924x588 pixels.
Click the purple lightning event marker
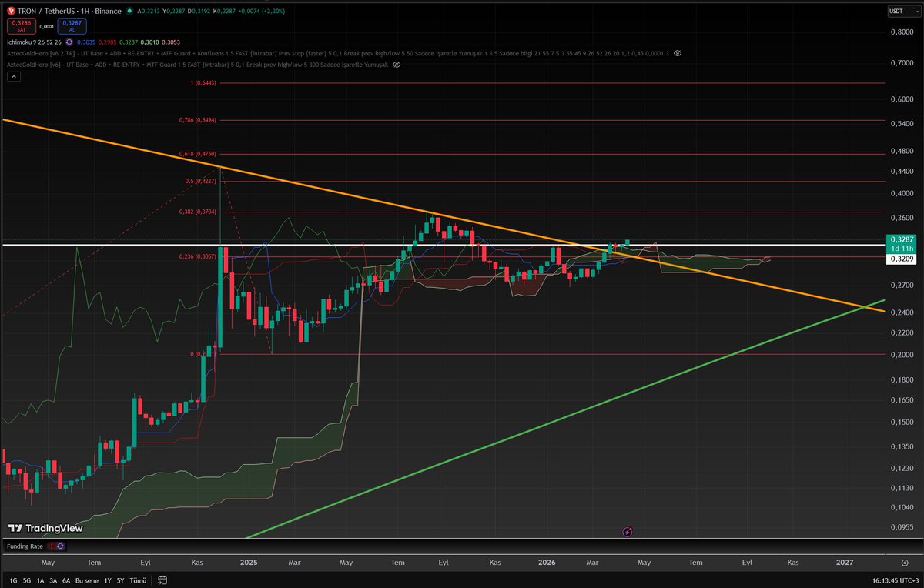click(x=628, y=531)
